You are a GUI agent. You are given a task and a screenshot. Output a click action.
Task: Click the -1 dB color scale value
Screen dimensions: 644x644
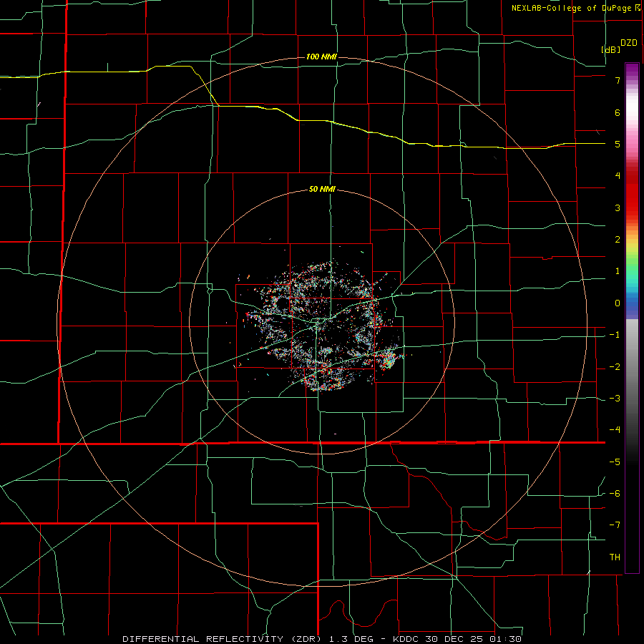615,335
